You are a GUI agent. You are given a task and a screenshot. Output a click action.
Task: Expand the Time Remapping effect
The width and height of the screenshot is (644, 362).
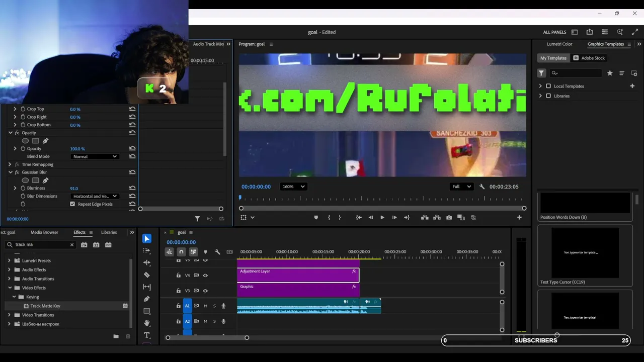[10, 164]
